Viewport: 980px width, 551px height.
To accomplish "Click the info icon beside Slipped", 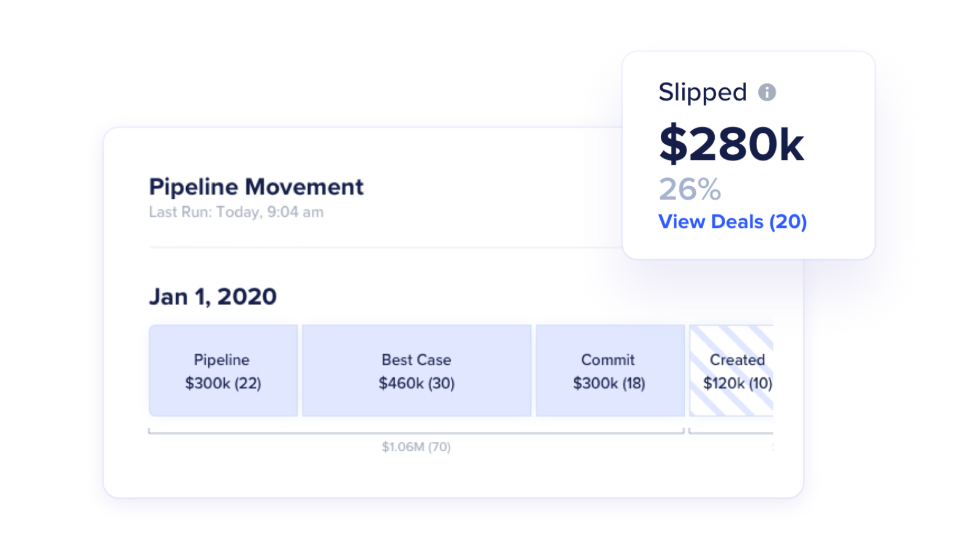I will pos(767,92).
